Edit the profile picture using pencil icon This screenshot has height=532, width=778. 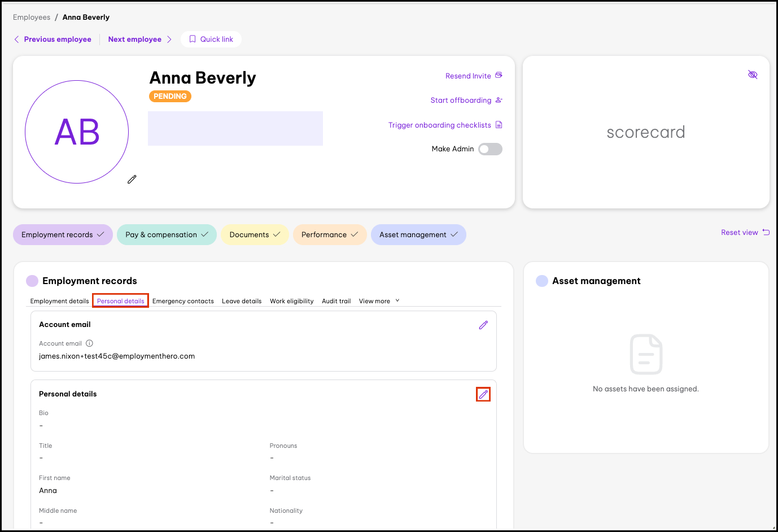click(x=132, y=179)
